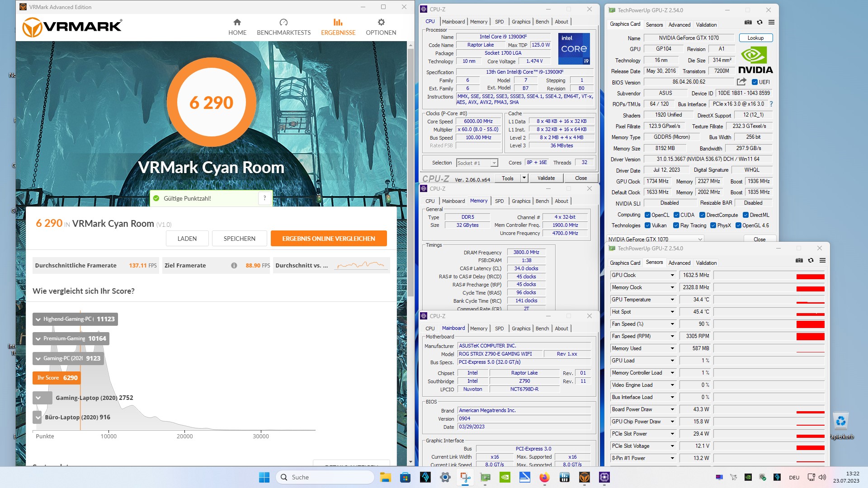The width and height of the screenshot is (868, 488).
Task: Click the SPEICHERN button
Action: 240,239
